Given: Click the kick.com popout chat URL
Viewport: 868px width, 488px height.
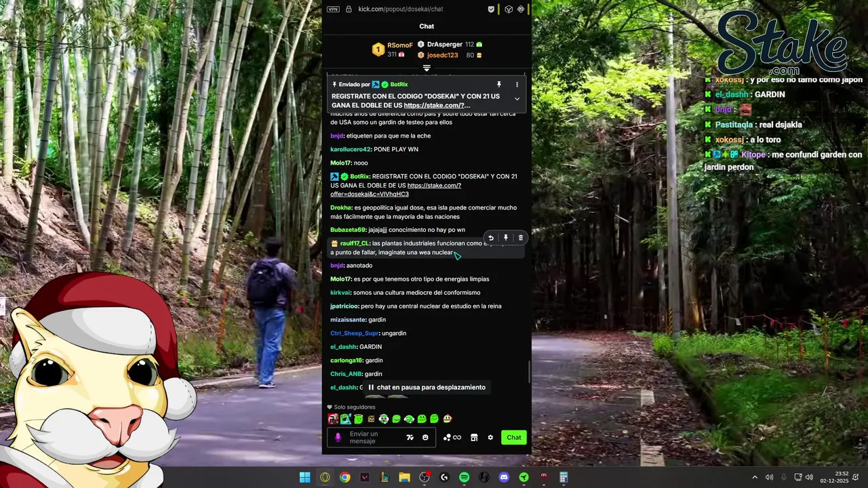Looking at the screenshot, I should pyautogui.click(x=400, y=9).
